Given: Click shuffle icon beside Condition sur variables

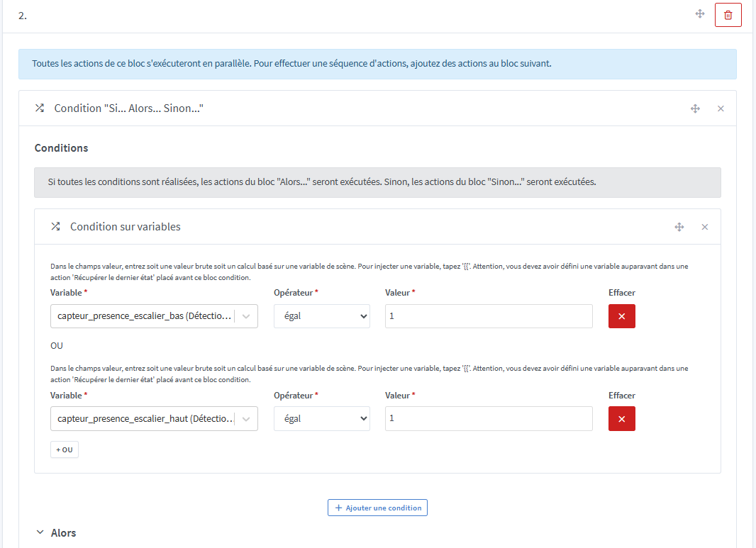Looking at the screenshot, I should [55, 227].
